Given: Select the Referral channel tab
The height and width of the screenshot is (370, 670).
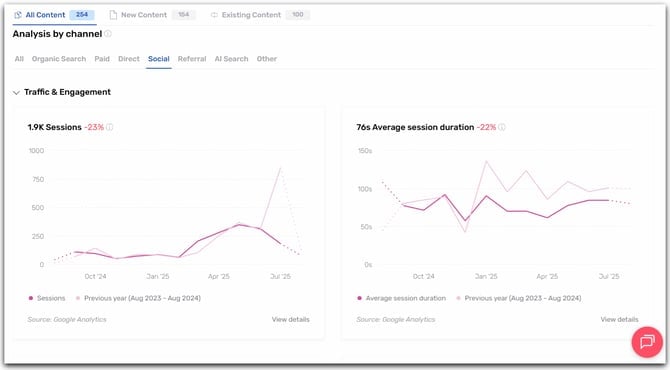Looking at the screenshot, I should pyautogui.click(x=192, y=59).
